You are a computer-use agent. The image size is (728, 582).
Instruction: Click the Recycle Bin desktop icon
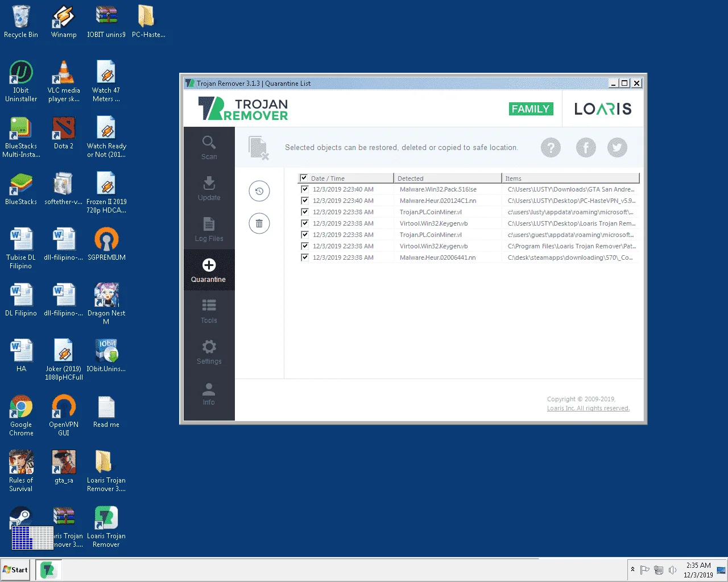tap(21, 22)
